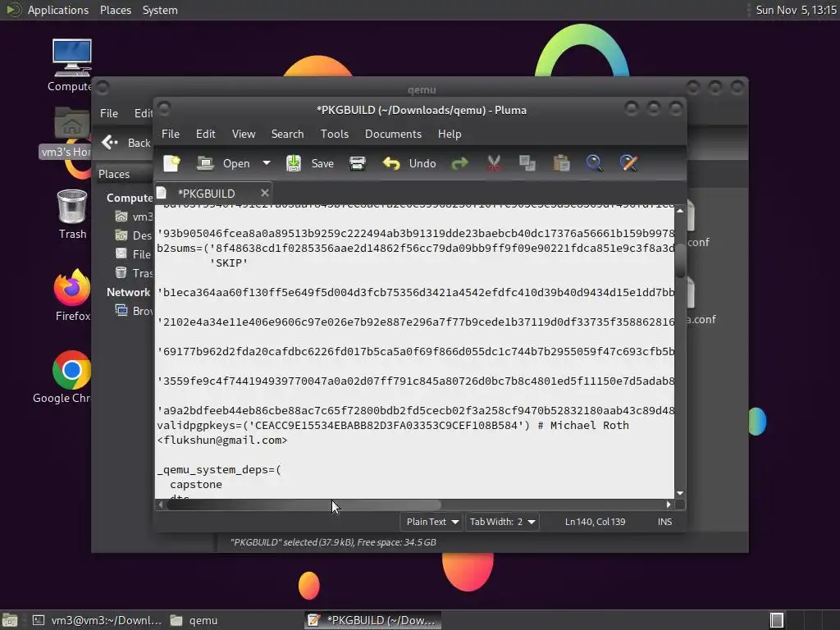Select Computer heading in qemu sidebar

point(130,198)
